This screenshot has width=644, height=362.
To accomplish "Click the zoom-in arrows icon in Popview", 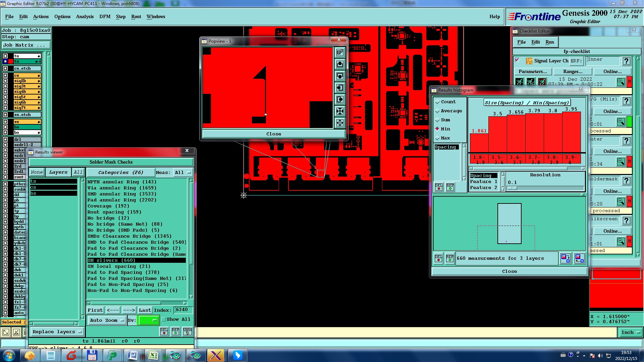I will tap(340, 111).
